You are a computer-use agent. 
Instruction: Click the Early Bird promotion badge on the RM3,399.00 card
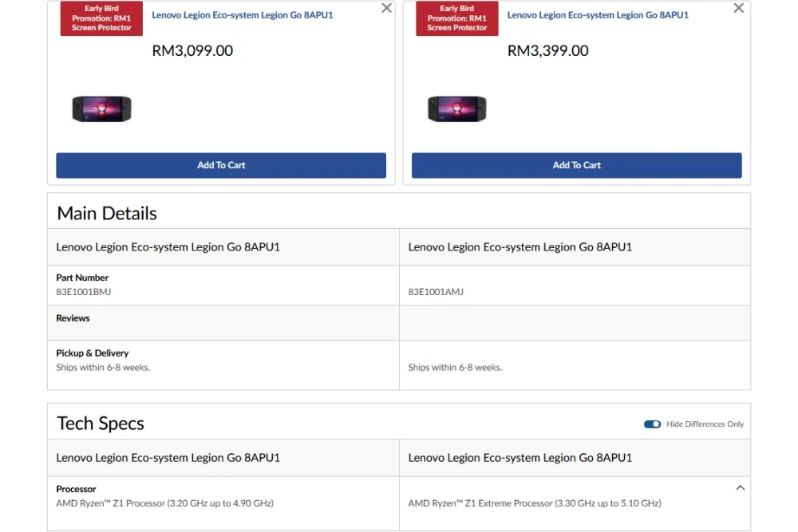[x=457, y=18]
